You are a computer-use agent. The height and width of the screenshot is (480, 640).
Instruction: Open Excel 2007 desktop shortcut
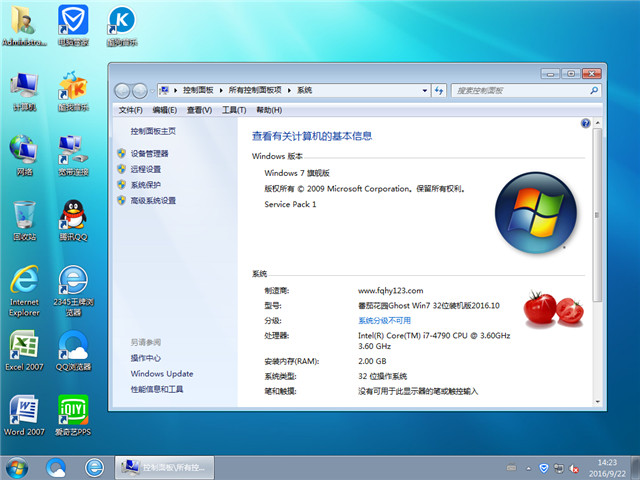coord(24,350)
